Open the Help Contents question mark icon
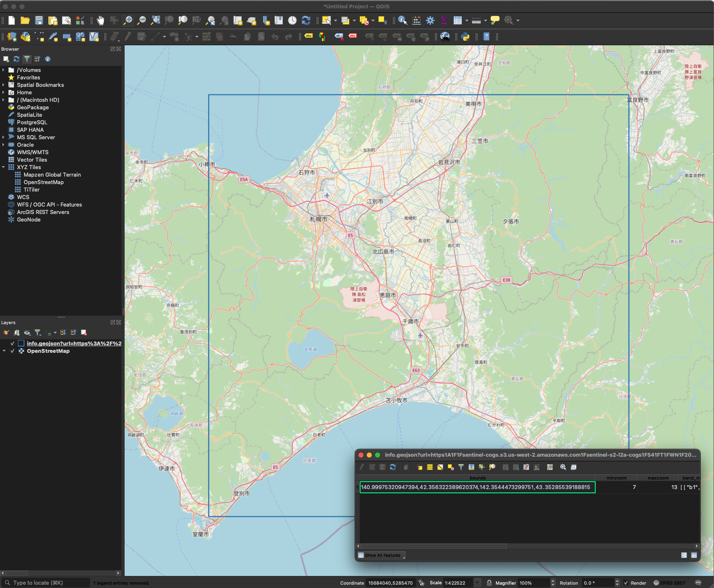 486,37
